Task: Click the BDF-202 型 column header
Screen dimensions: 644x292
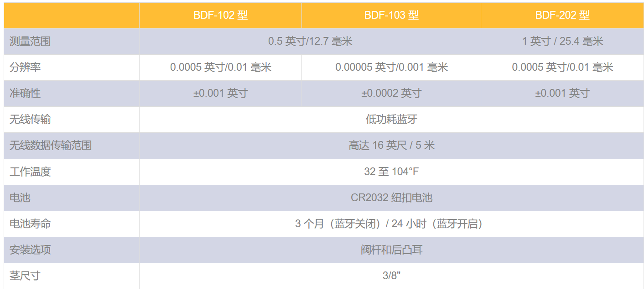Action: coord(562,15)
